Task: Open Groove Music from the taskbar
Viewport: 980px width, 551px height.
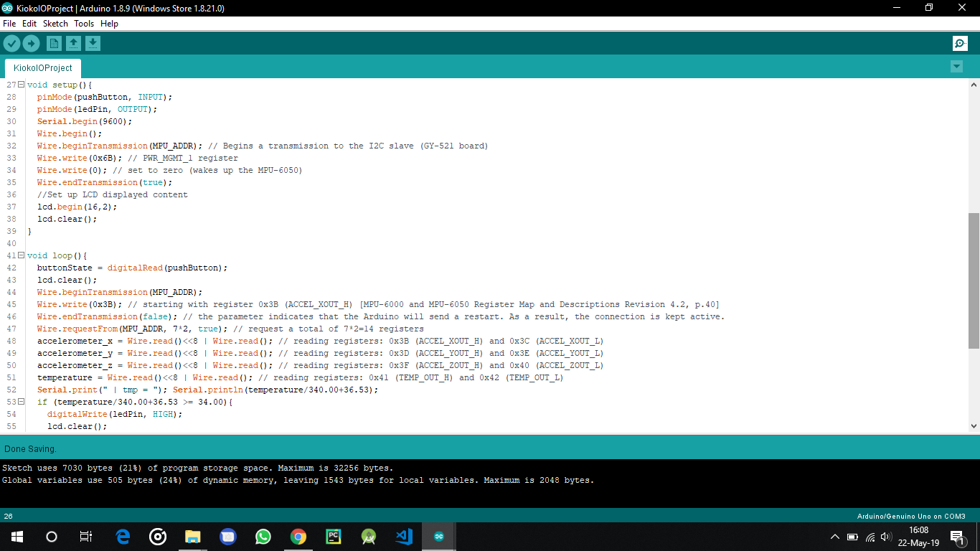Action: [158, 536]
